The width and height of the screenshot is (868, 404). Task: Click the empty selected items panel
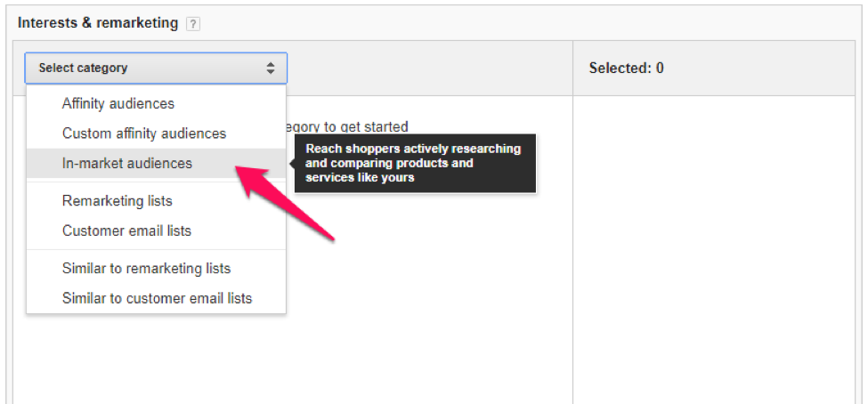(x=712, y=249)
